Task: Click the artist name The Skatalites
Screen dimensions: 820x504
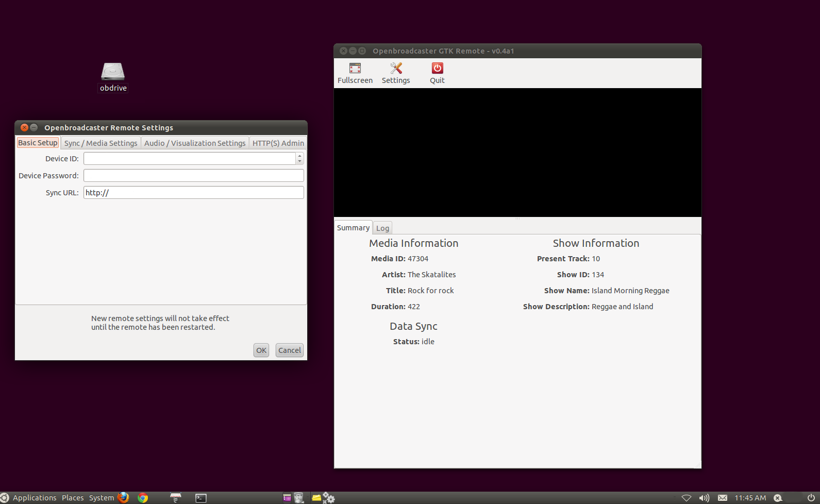Action: (432, 275)
